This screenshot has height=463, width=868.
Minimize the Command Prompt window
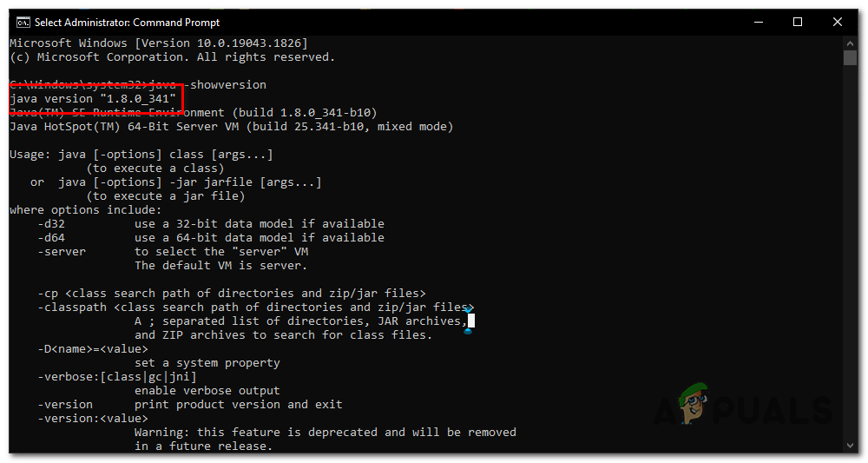coord(758,23)
